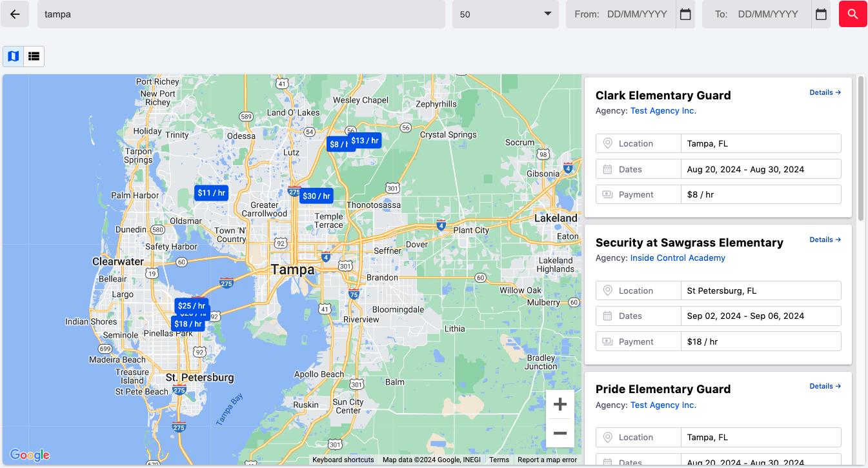Click the From date input field
This screenshot has height=468, width=868.
621,14
